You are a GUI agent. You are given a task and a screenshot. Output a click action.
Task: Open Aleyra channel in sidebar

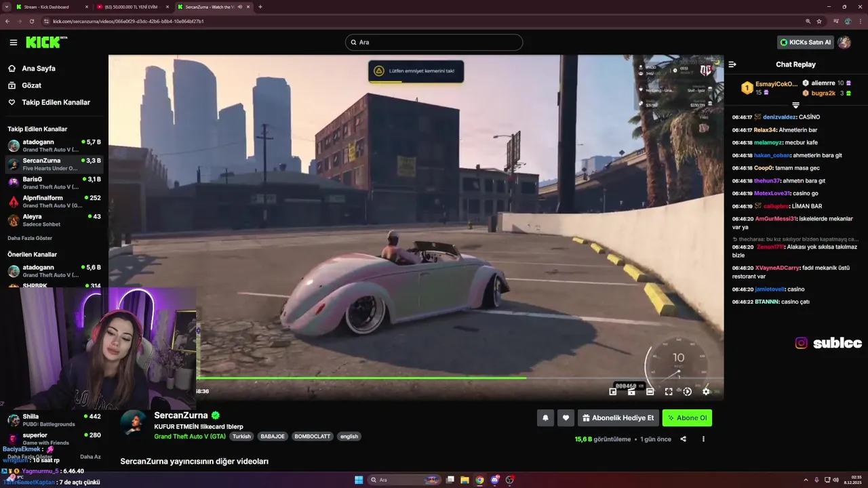pos(54,220)
